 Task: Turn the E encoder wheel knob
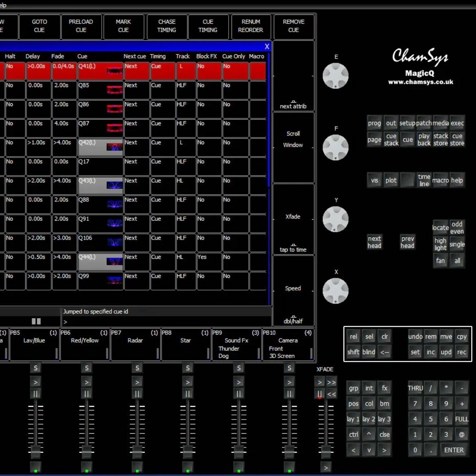tap(335, 76)
